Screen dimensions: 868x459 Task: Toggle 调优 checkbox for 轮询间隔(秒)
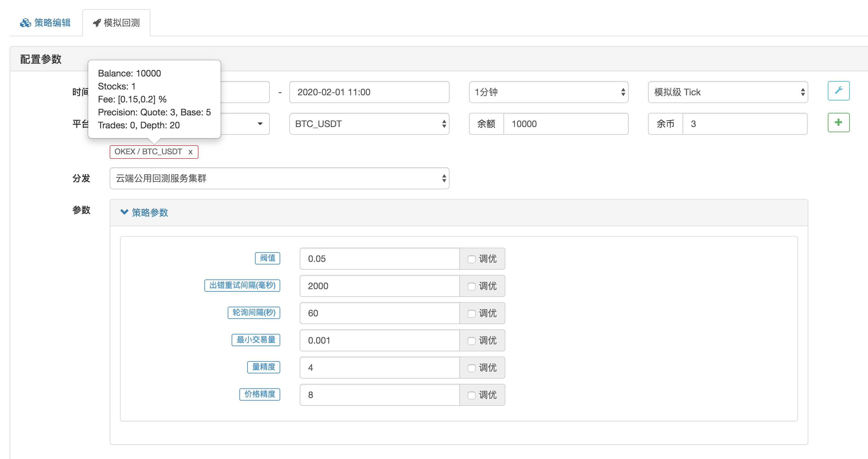click(471, 313)
